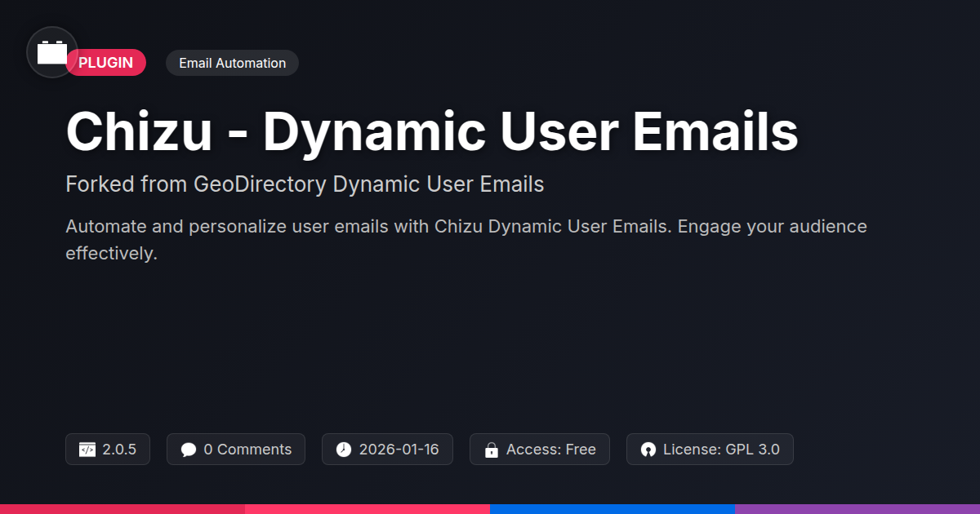Click the description starting with Automate and personalize

(466, 240)
